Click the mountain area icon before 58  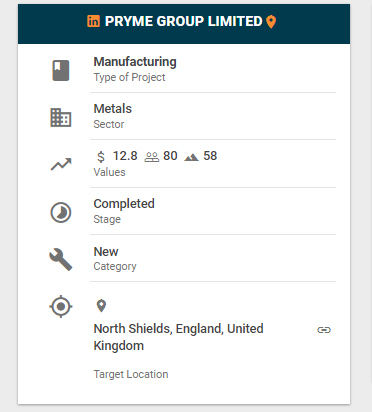191,157
